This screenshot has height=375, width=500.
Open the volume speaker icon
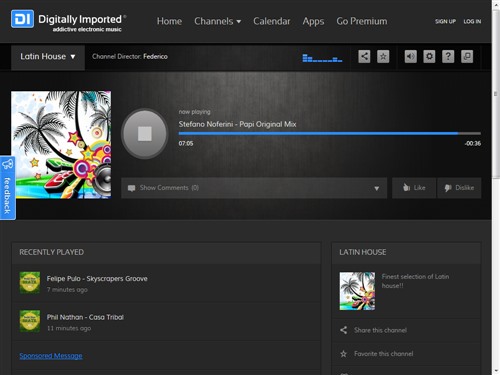(411, 56)
